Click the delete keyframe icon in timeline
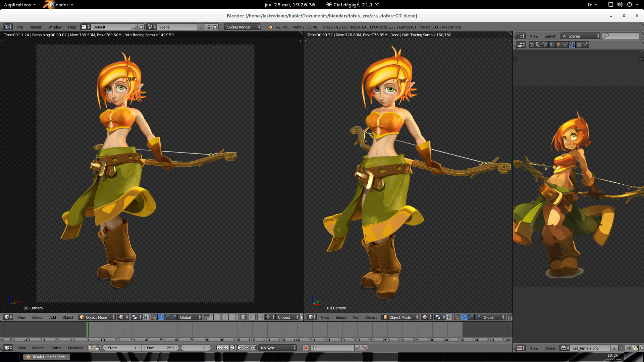This screenshot has height=362, width=644. [x=364, y=348]
